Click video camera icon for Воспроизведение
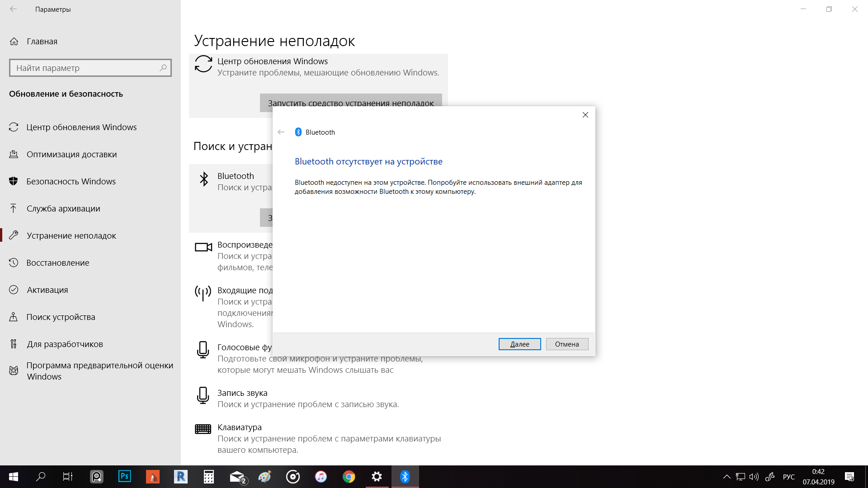868x488 pixels. 203,247
